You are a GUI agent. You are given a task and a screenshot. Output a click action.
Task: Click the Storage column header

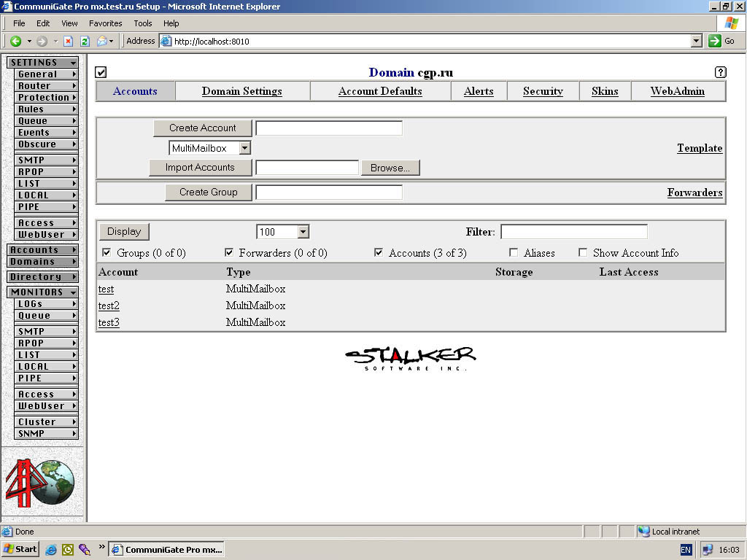click(x=514, y=272)
